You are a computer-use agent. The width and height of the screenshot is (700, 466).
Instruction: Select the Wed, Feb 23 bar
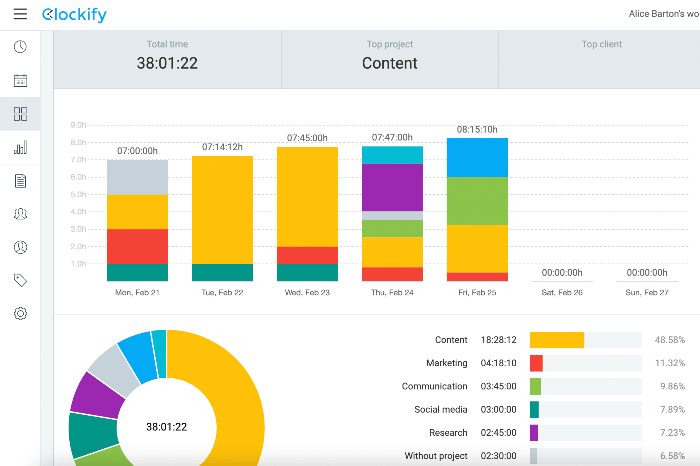[307, 214]
